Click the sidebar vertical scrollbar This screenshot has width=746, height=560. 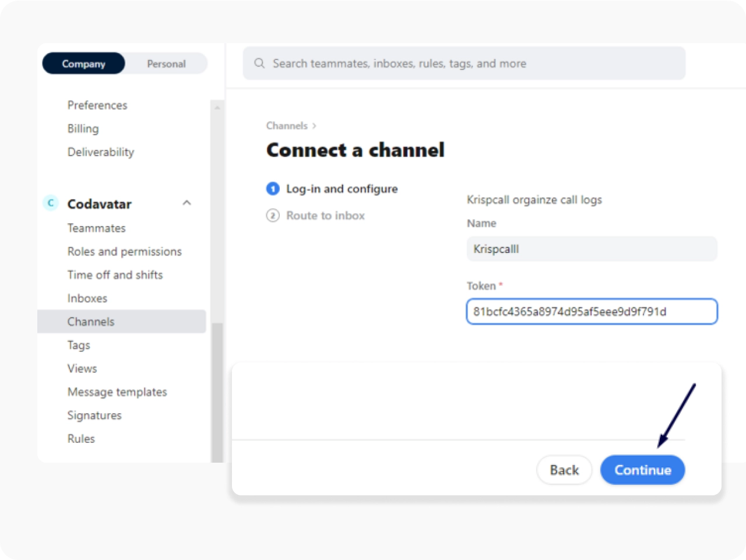[x=217, y=392]
